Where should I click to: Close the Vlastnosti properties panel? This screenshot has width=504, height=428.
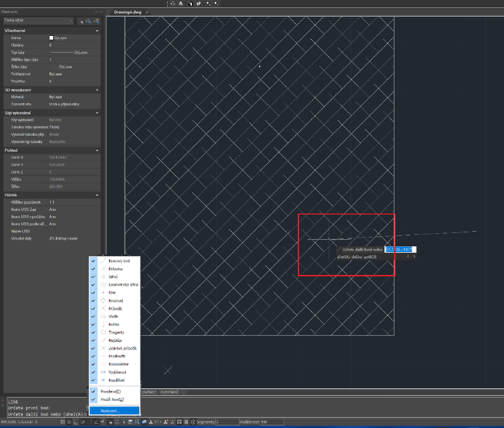101,12
